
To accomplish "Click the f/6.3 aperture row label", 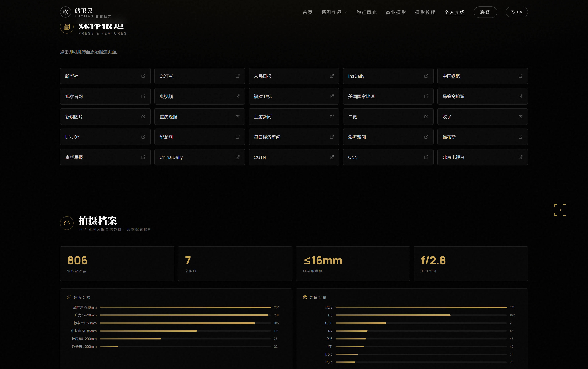I will coord(329,354).
